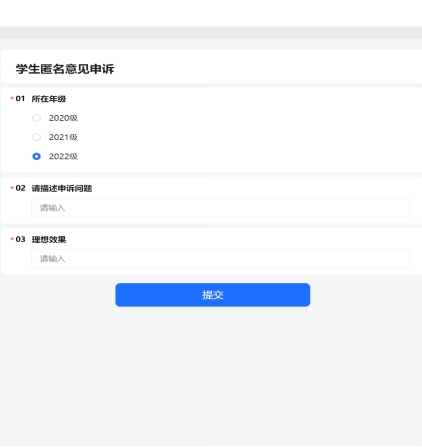
Task: Submit the form with the 提交 button
Action: [x=213, y=295]
